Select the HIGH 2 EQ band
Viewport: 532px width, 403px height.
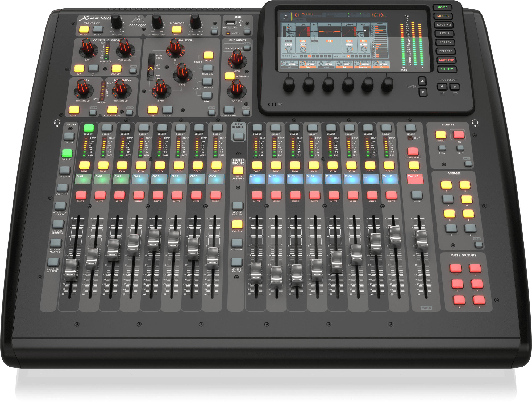[208, 55]
